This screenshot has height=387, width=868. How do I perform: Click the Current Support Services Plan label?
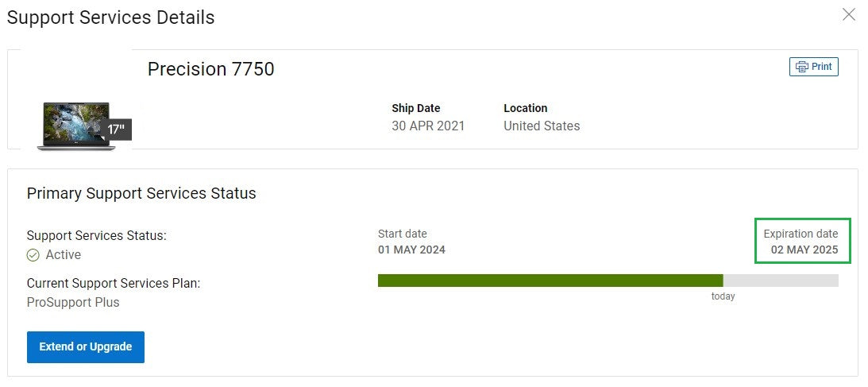coord(114,284)
